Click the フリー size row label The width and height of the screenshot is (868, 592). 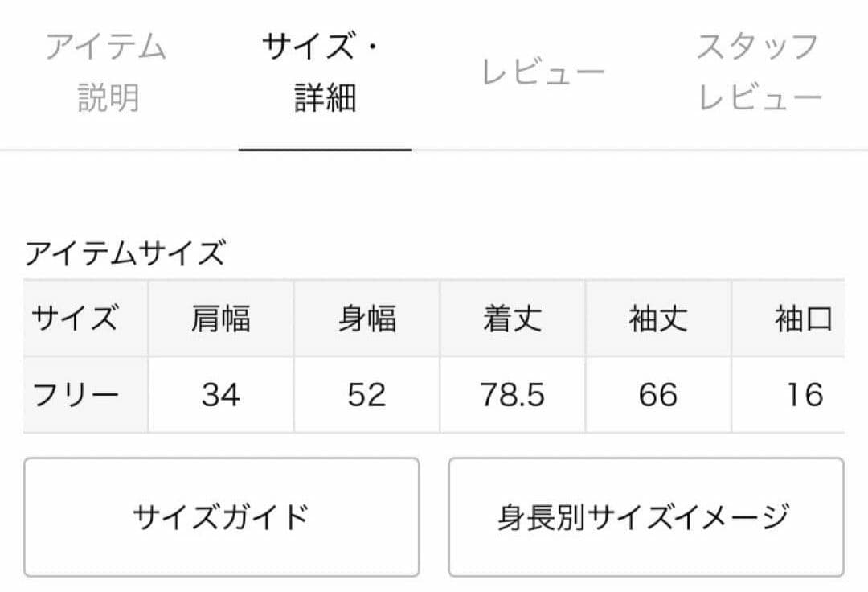[75, 395]
